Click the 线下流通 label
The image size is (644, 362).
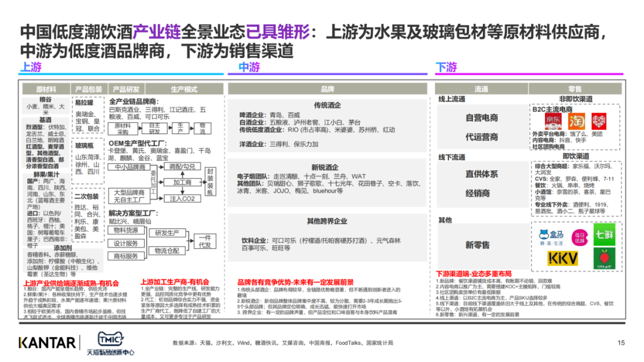pos(452,157)
